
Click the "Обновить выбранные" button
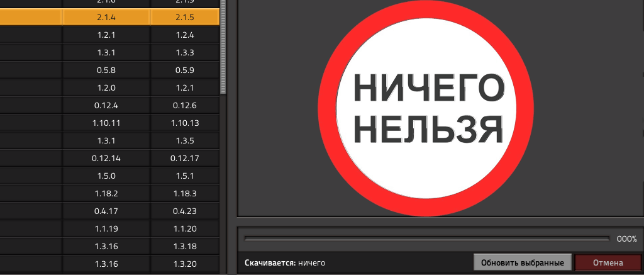523,262
